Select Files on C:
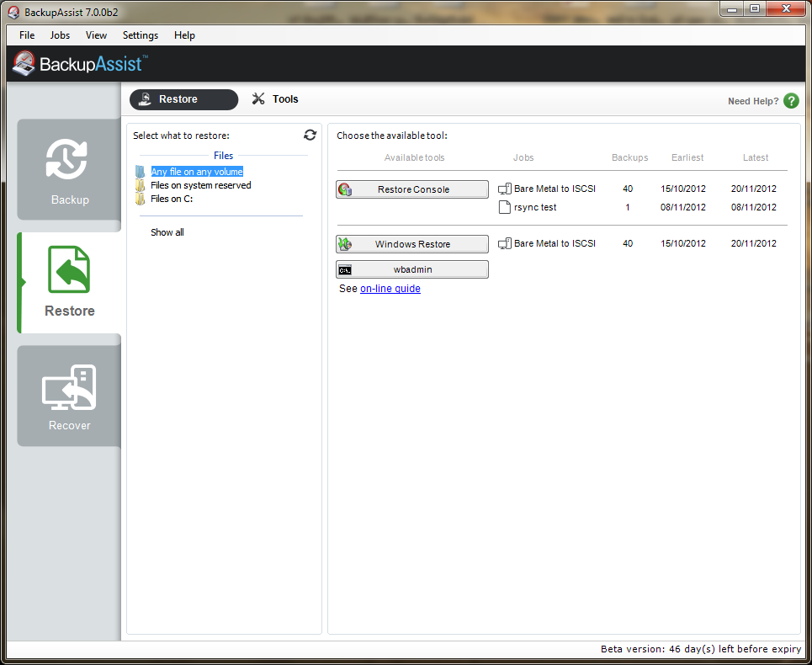Image resolution: width=812 pixels, height=665 pixels. [x=172, y=199]
